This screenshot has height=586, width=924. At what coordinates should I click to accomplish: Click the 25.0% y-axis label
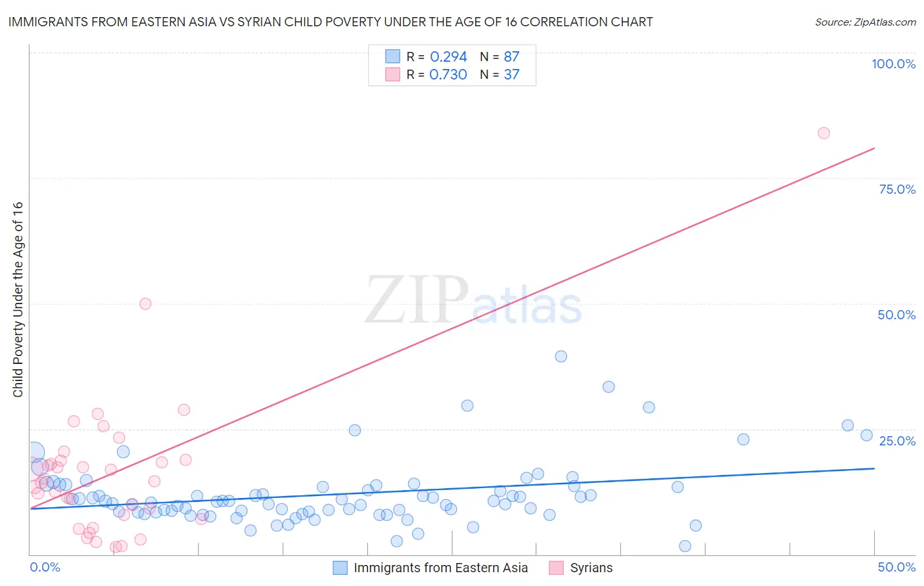pos(896,440)
